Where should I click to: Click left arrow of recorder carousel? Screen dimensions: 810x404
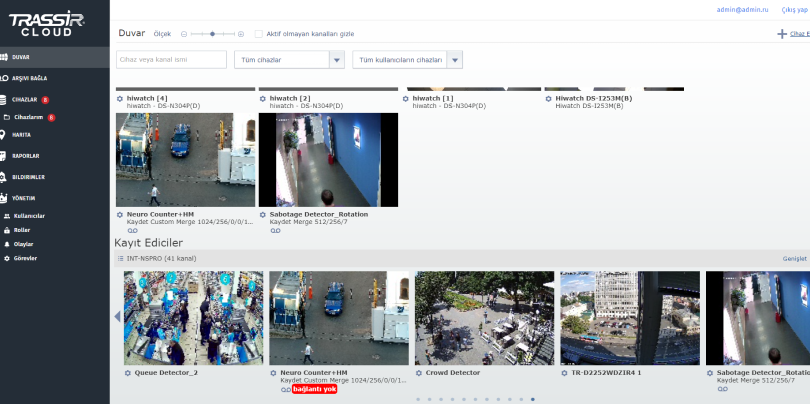coord(117,316)
